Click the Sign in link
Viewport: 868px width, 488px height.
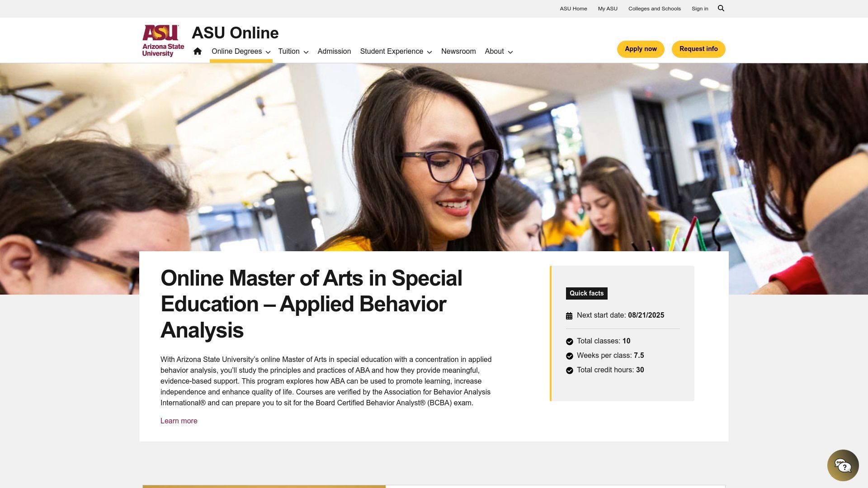(700, 9)
